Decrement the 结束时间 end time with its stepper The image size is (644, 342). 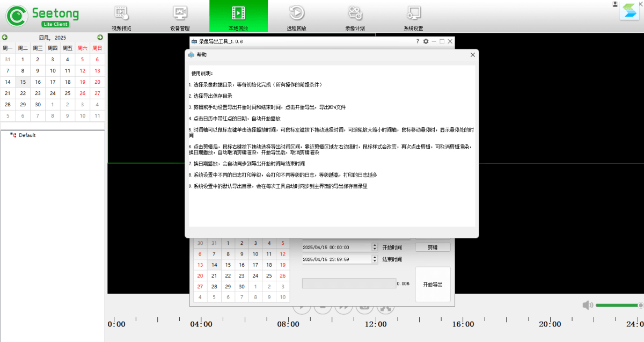[375, 260]
